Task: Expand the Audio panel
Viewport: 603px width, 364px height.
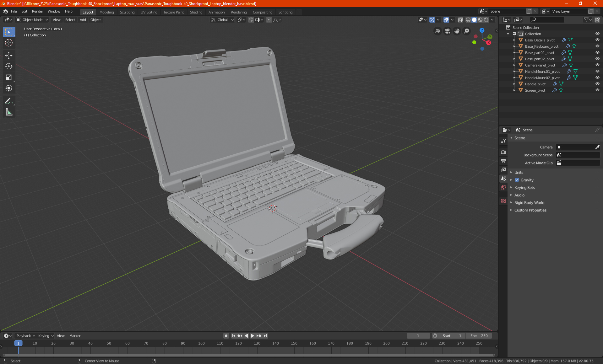Action: pos(519,195)
